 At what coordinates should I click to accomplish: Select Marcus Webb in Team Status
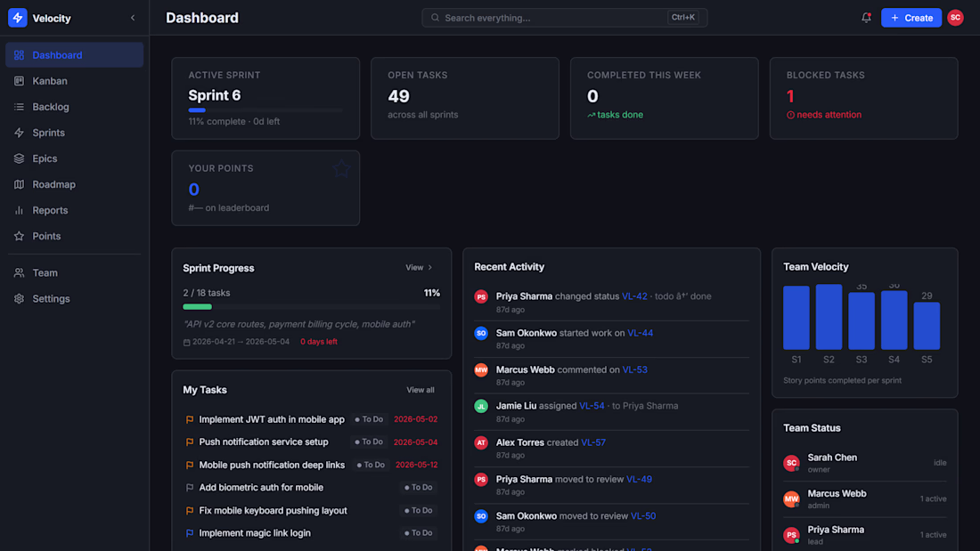864,499
